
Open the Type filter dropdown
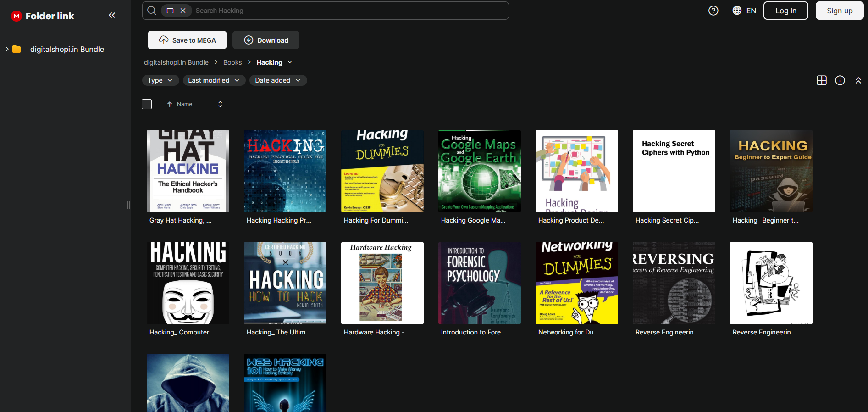[x=160, y=80]
